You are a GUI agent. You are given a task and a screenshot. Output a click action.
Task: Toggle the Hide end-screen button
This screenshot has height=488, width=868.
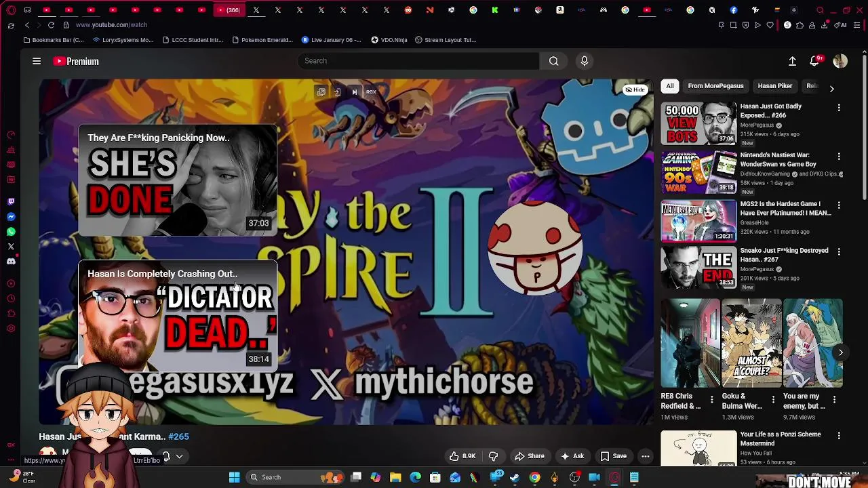click(x=635, y=89)
